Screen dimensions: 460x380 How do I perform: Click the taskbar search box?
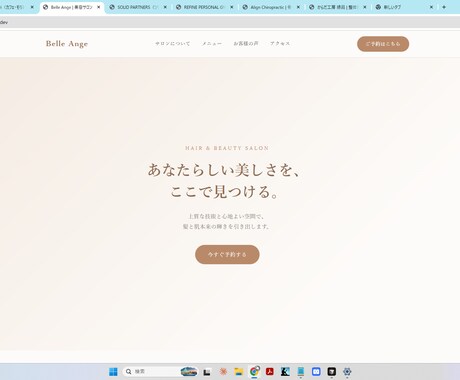[160, 371]
